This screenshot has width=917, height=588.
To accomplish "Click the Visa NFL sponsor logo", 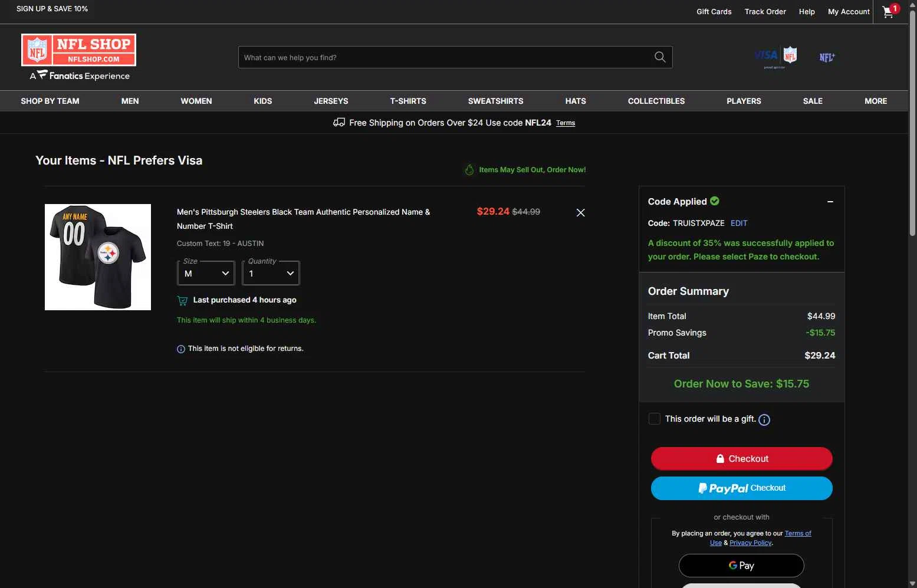I will pos(775,57).
